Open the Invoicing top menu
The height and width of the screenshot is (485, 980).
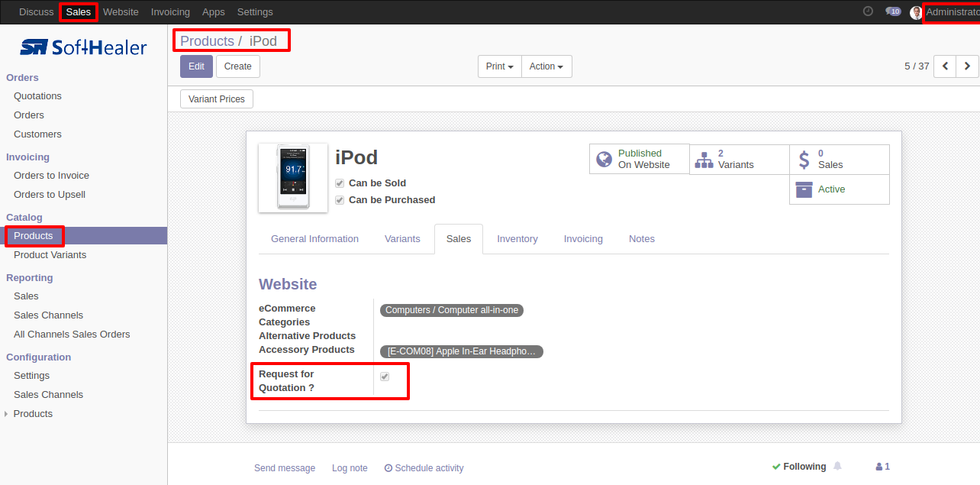(170, 12)
